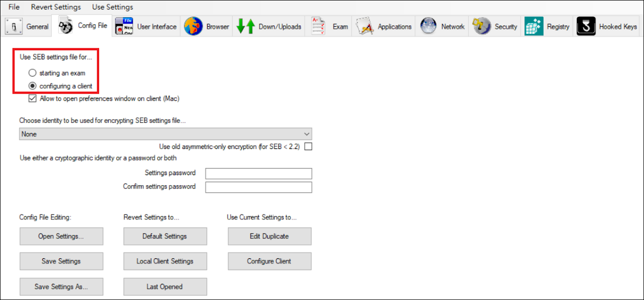Uncheck 'Allow to open preferences window' checkbox

click(33, 99)
